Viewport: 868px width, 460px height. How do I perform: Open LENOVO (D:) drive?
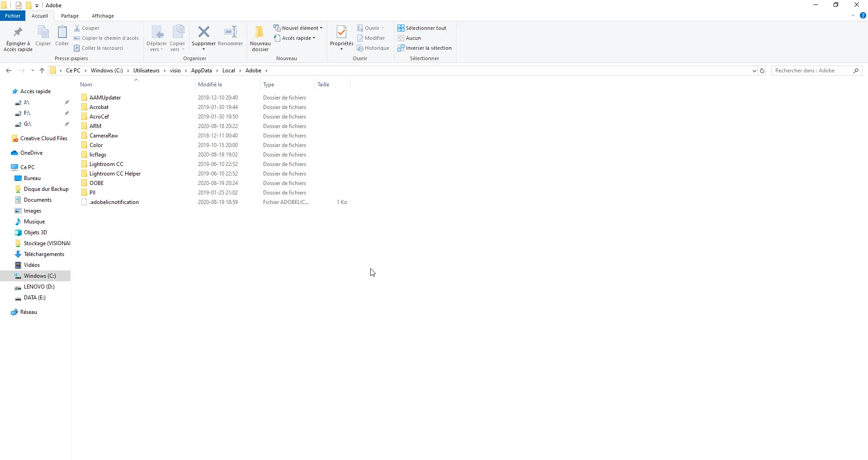(x=39, y=287)
